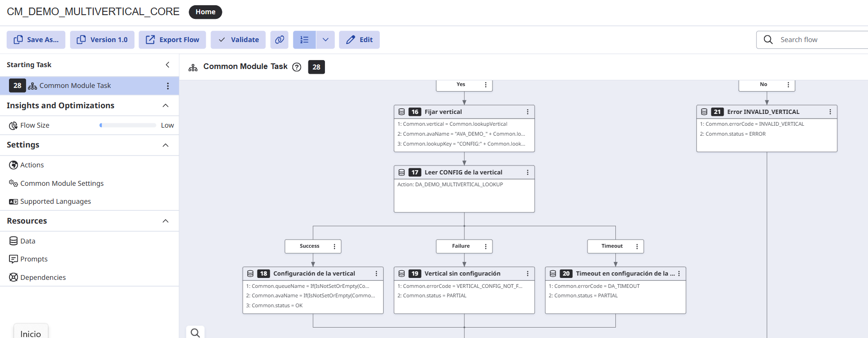Click the help icon beside Common Module Task
The image size is (868, 338).
[297, 67]
